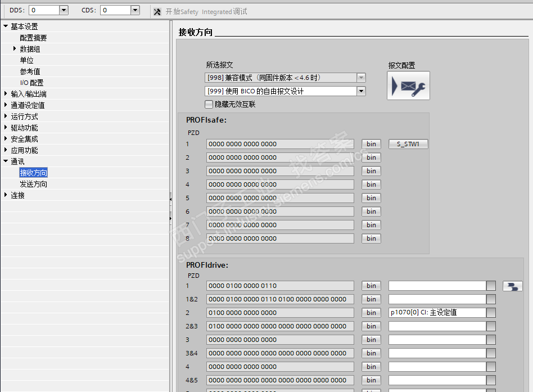Image resolution: width=533 pixels, height=392 pixels.
Task: Expand the 运行方式 tree node
Action: tap(6, 116)
